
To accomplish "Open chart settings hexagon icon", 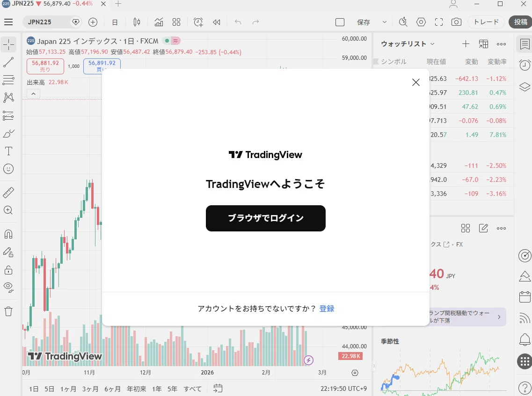I will (421, 22).
